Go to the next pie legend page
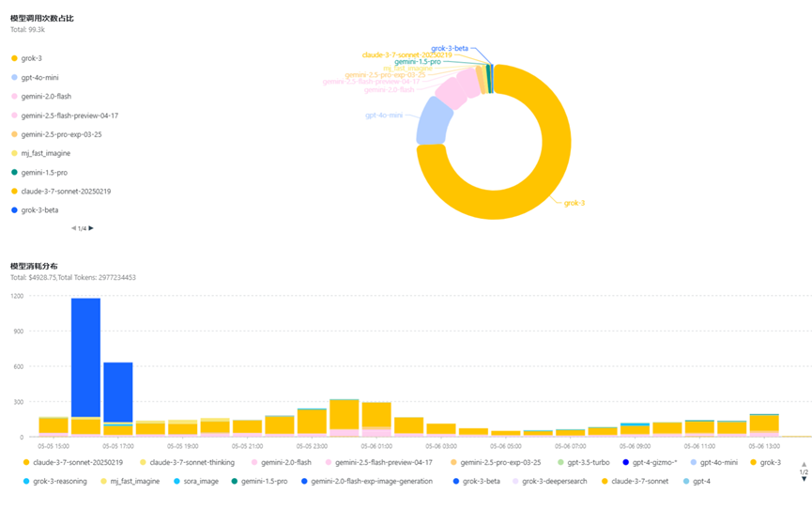This screenshot has height=509, width=812. tap(91, 228)
